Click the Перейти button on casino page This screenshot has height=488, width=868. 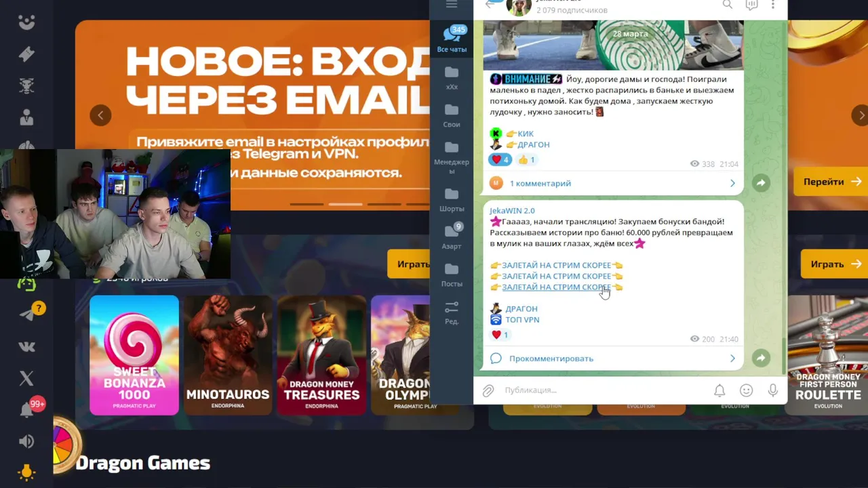831,182
